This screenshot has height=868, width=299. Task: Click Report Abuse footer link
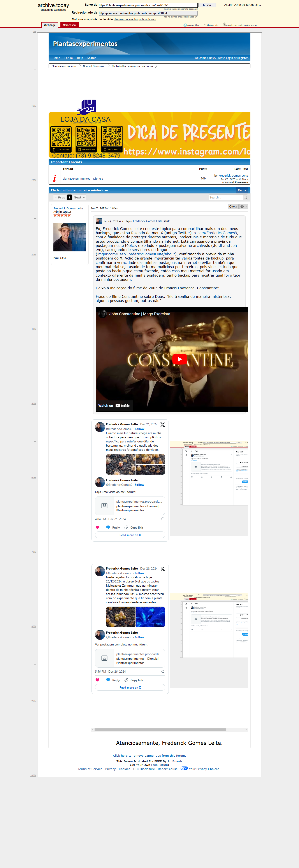tap(167, 769)
